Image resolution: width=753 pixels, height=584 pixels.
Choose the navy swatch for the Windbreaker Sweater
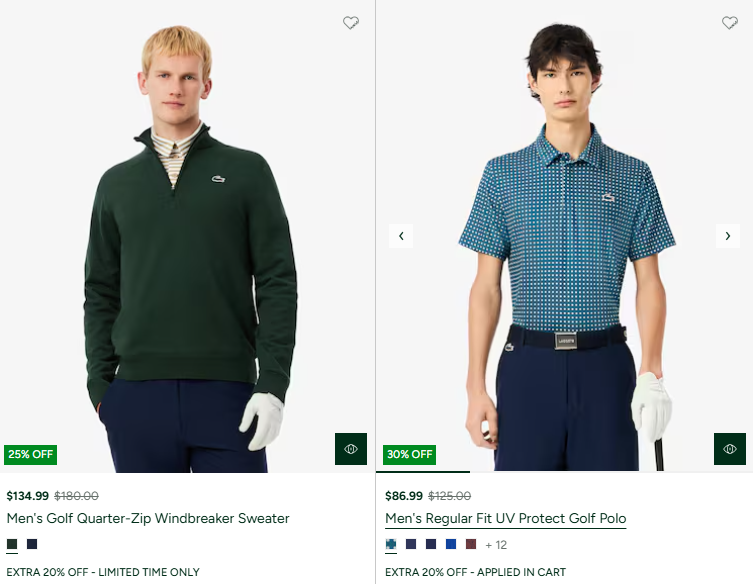[32, 544]
